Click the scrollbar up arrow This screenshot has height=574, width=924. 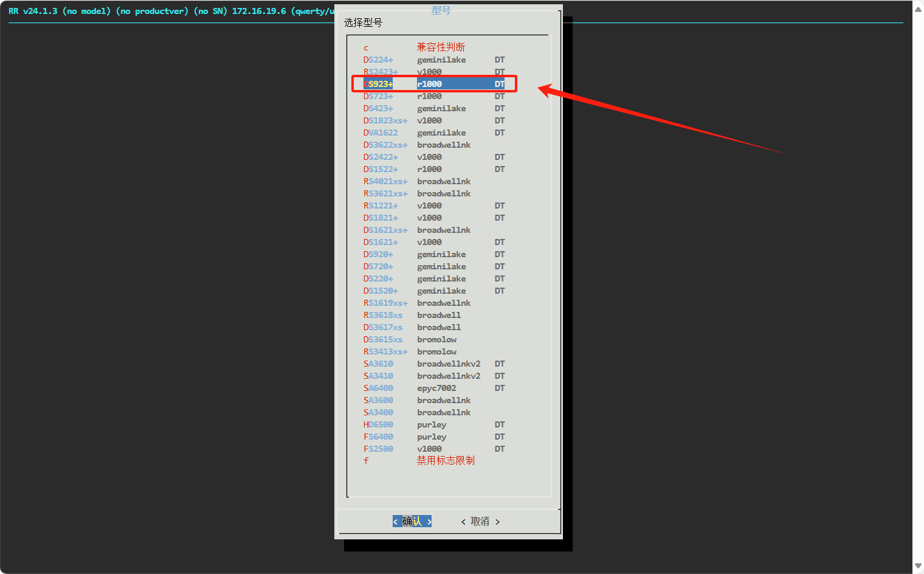tap(918, 9)
